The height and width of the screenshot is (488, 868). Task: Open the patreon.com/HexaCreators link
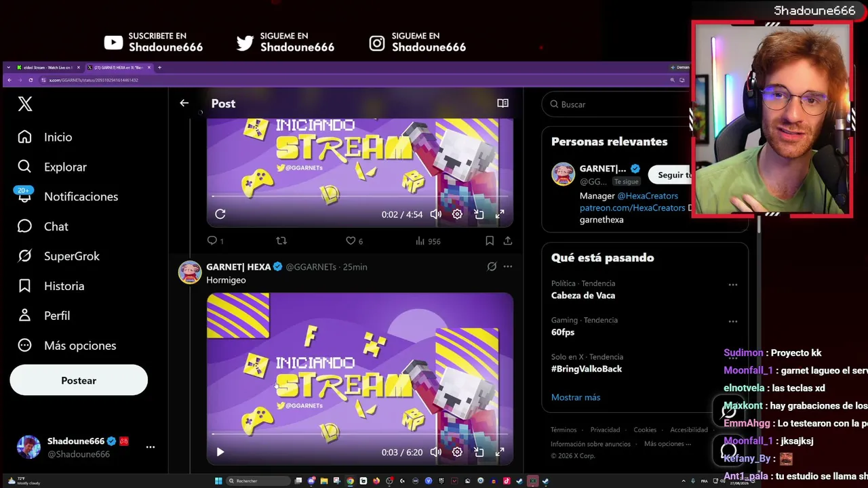click(x=633, y=208)
